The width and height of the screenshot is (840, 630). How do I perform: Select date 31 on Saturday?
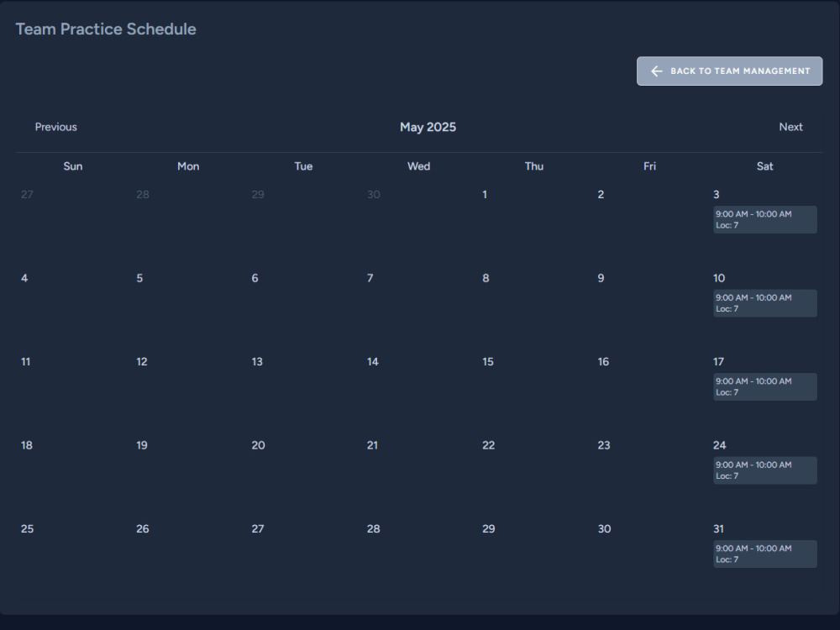point(718,528)
